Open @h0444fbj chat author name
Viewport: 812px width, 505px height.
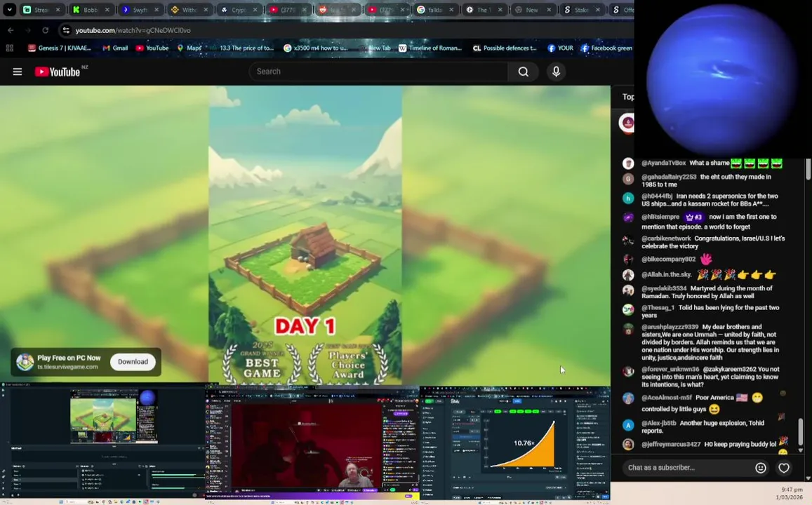[657, 196]
